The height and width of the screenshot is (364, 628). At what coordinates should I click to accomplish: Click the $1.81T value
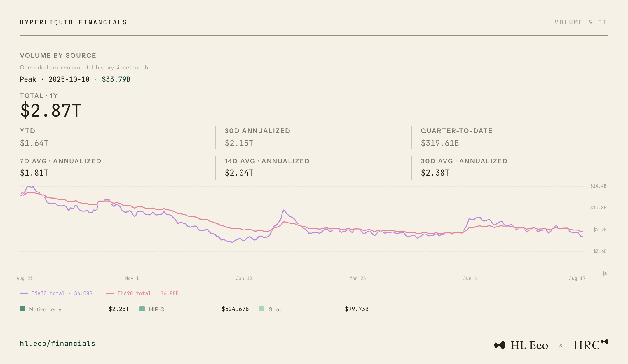[x=34, y=173]
